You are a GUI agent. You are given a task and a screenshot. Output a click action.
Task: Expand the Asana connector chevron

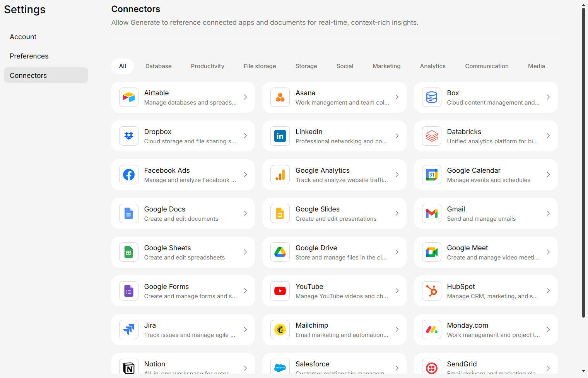(x=397, y=97)
